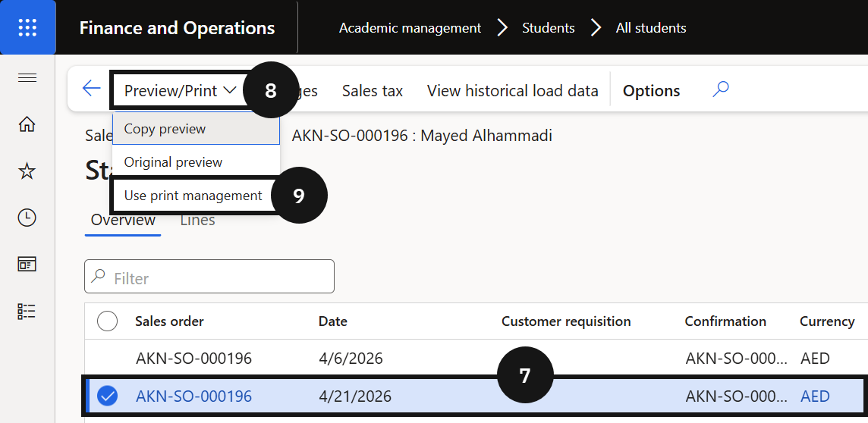
Task: Click the Students breadcrumb
Action: pyautogui.click(x=549, y=27)
